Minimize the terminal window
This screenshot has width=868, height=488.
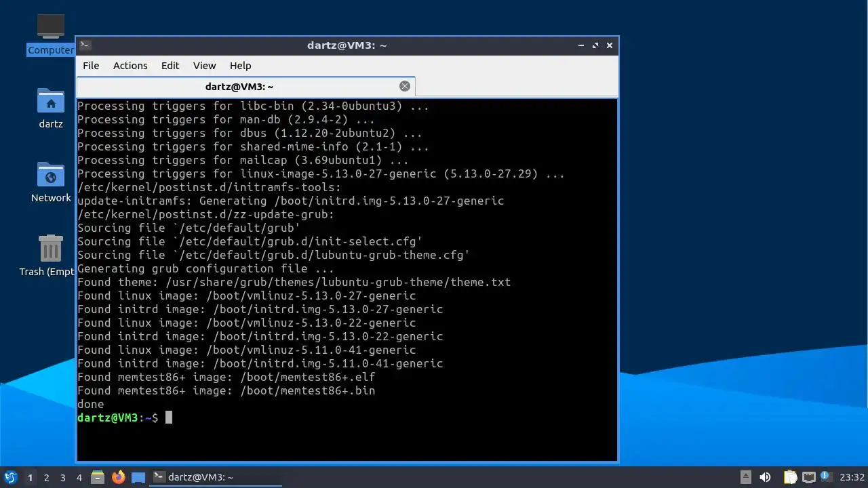581,45
